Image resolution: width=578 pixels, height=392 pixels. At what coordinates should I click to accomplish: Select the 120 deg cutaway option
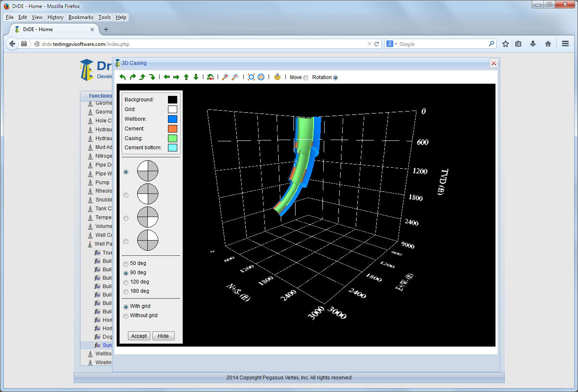pyautogui.click(x=126, y=283)
